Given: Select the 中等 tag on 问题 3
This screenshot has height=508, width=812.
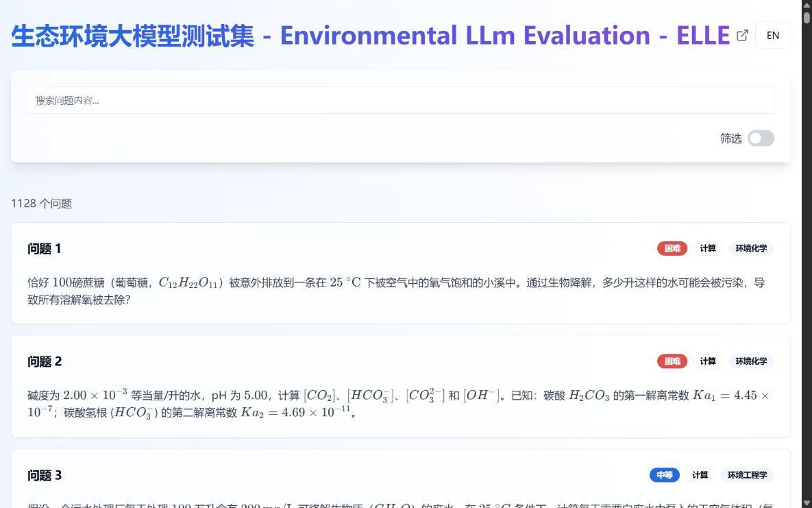Looking at the screenshot, I should coord(665,475).
